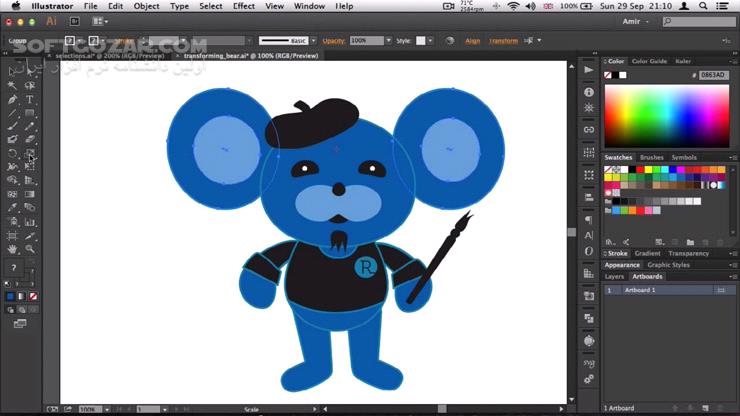Click the Opacity link label
740x416 pixels.
tap(334, 41)
